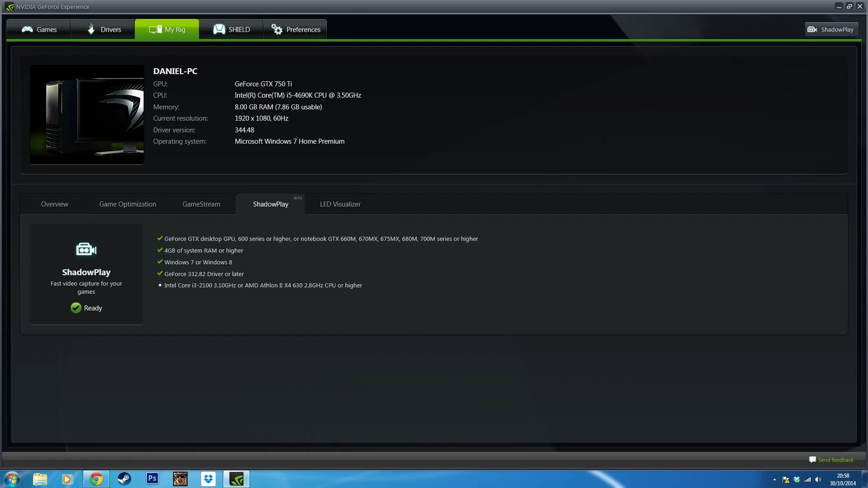The height and width of the screenshot is (488, 868).
Task: Switch to the Drivers tab
Action: pos(103,29)
